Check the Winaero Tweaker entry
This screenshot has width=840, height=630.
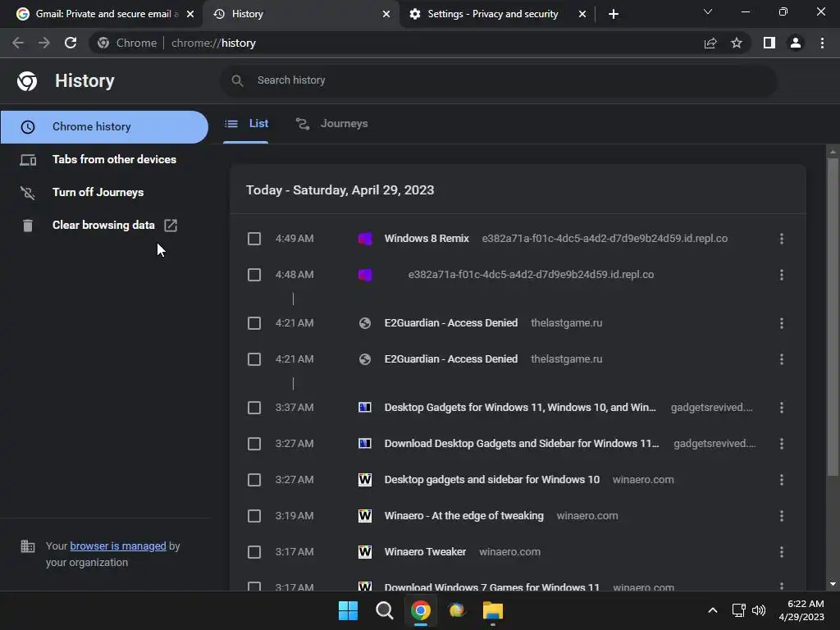254,552
